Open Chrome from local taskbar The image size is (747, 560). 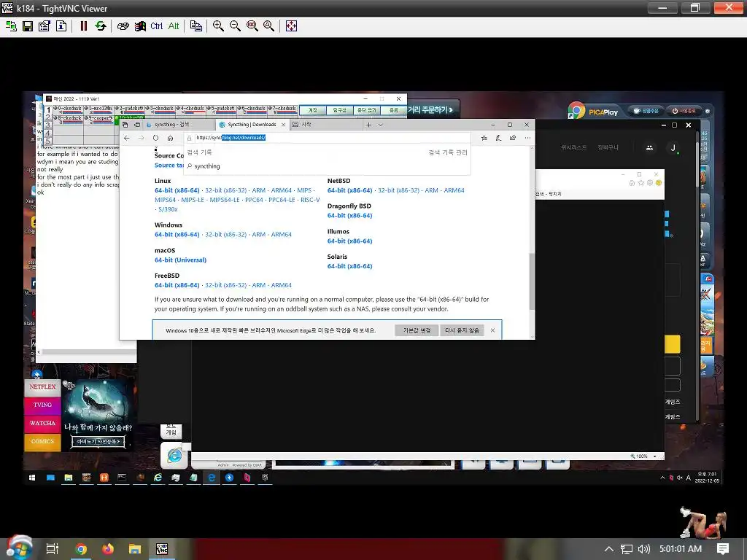click(x=81, y=549)
